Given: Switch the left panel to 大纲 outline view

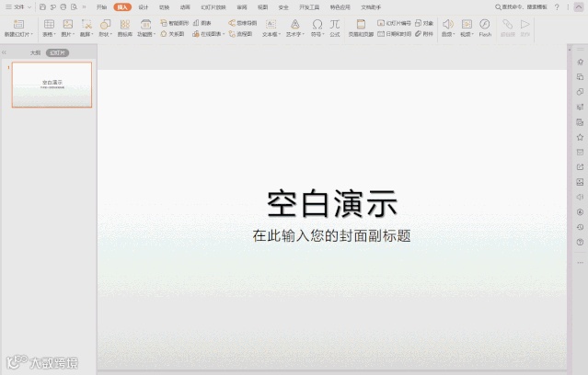Looking at the screenshot, I should click(35, 52).
